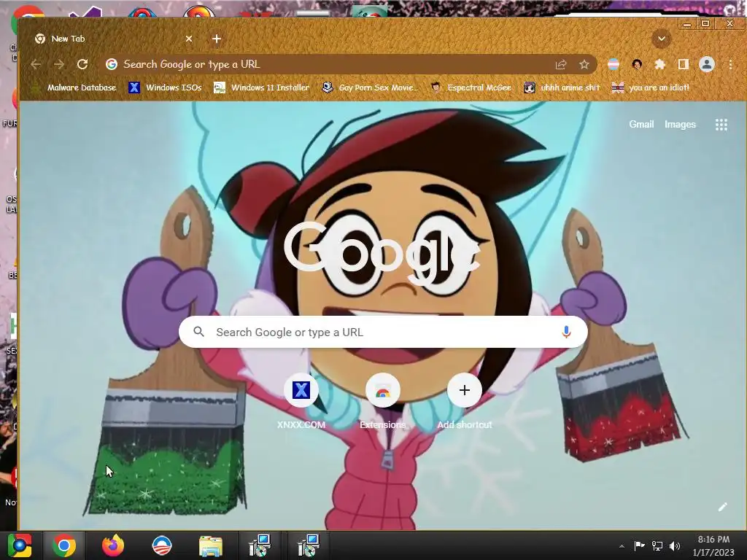This screenshot has width=747, height=560.
Task: Show hidden tray icons arrow
Action: point(622,545)
